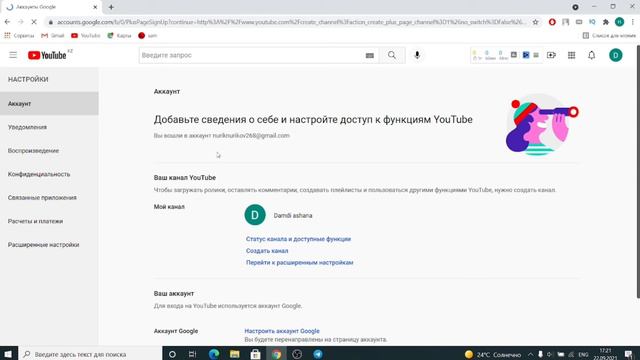Open Настроить аккаунт Google link
640x360 pixels.
coord(282,331)
